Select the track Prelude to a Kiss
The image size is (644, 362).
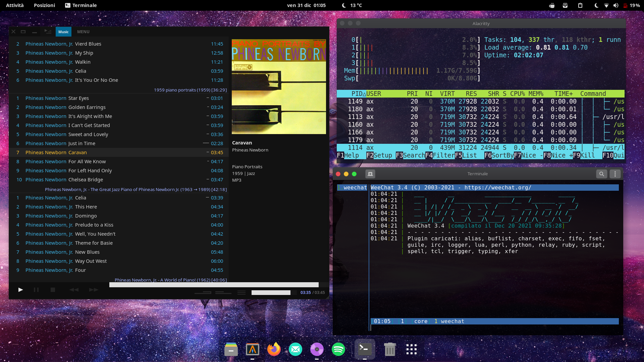click(119, 225)
